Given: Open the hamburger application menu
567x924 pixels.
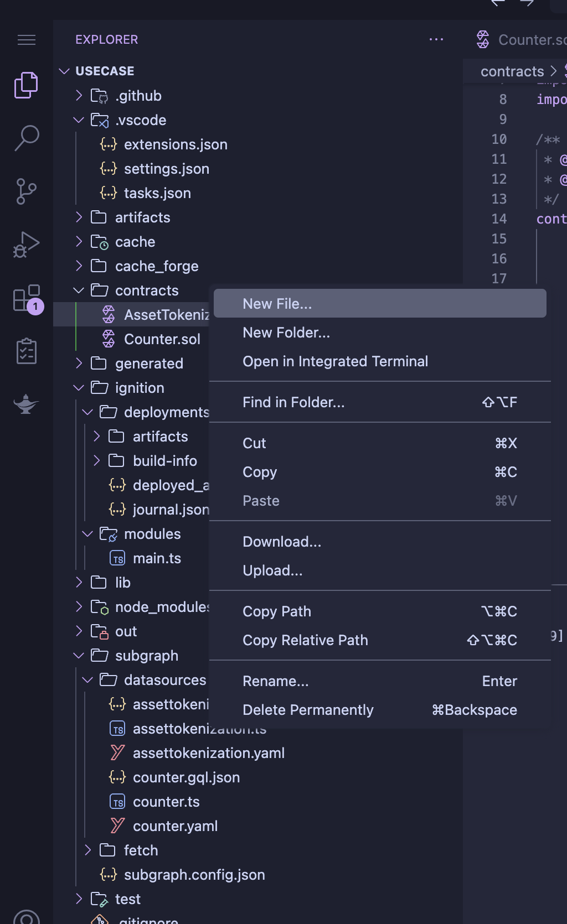Looking at the screenshot, I should pyautogui.click(x=27, y=40).
